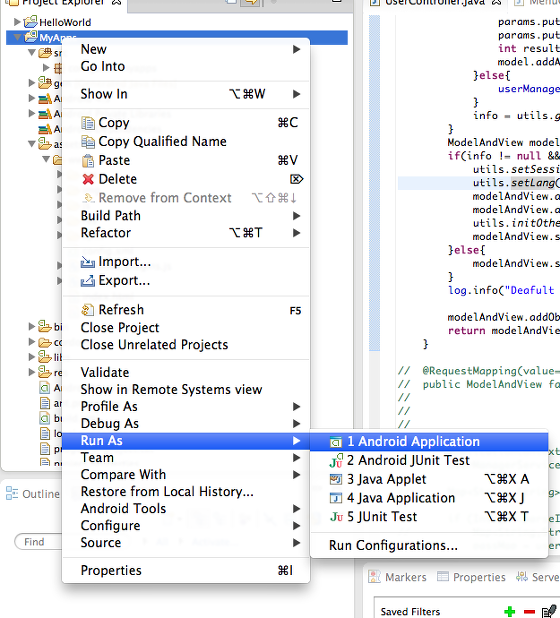This screenshot has height=618, width=560.
Task: Click the Android Application icon
Action: click(x=336, y=442)
